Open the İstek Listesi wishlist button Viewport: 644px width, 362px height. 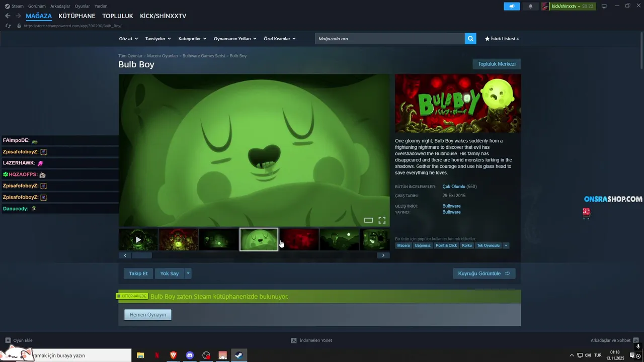coord(502,39)
